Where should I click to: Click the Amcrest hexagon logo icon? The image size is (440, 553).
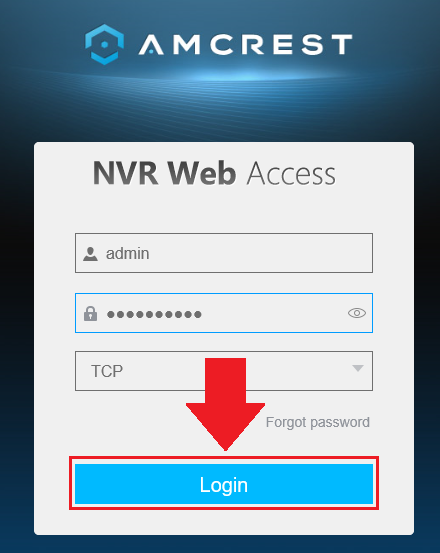point(104,44)
